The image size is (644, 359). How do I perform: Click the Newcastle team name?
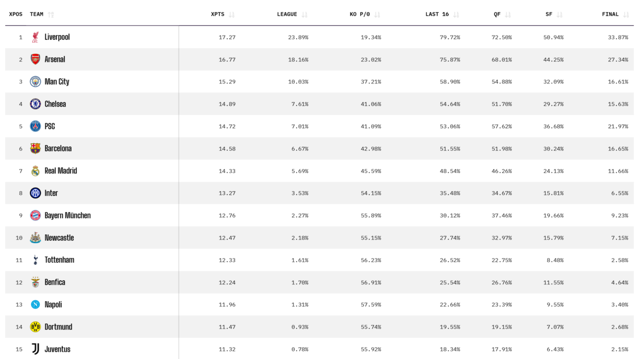tap(59, 238)
